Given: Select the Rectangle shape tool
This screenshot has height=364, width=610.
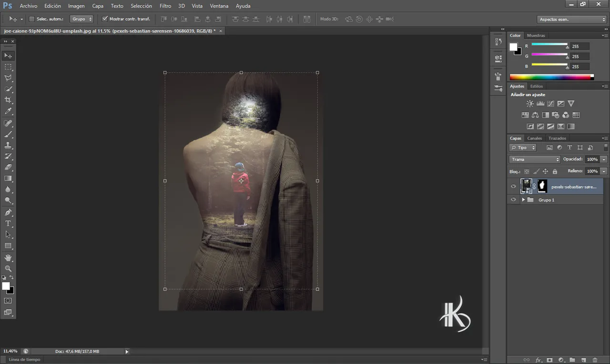Looking at the screenshot, I should (8, 246).
